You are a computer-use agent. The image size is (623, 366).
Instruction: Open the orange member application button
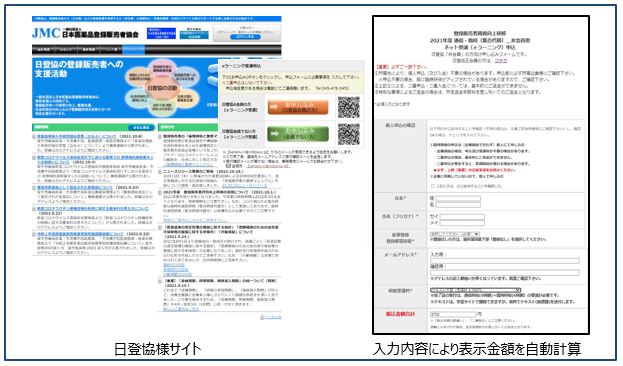[298, 107]
